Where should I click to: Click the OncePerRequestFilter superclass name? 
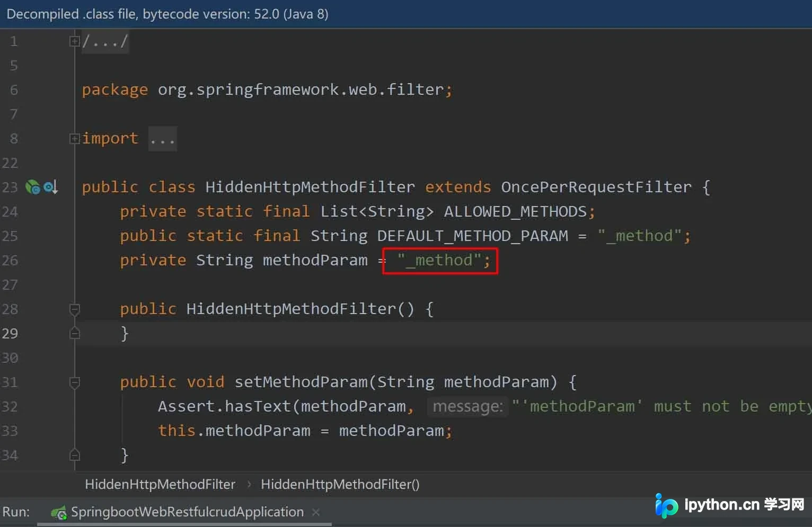tap(596, 187)
